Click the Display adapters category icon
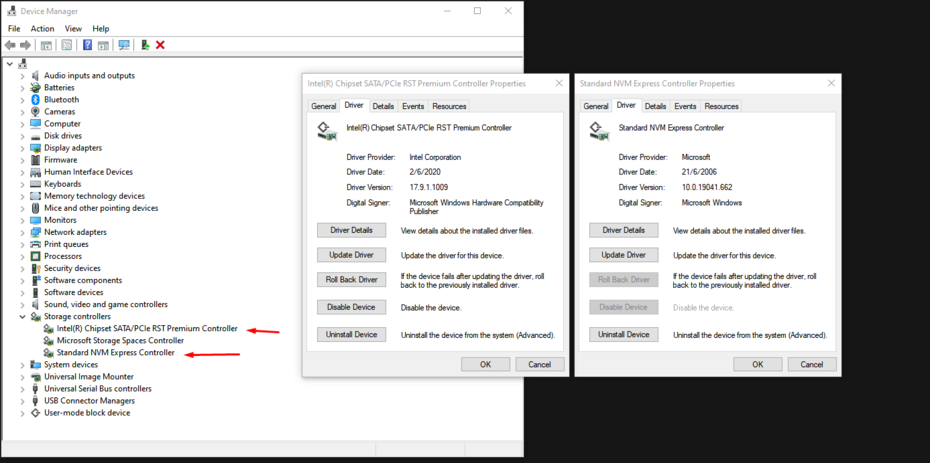Image resolution: width=930 pixels, height=463 pixels. point(35,148)
